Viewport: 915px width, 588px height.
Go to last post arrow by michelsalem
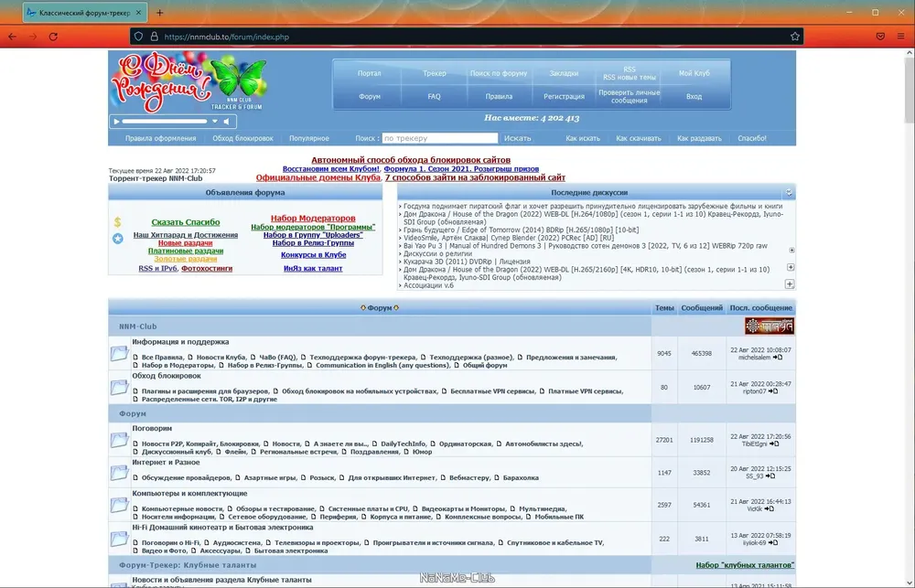[x=777, y=358]
